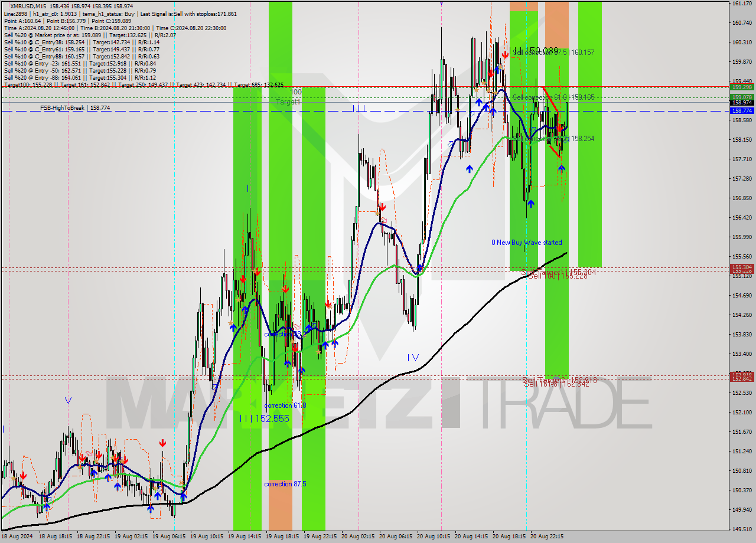Click the green 159.298 price tag

click(742, 87)
